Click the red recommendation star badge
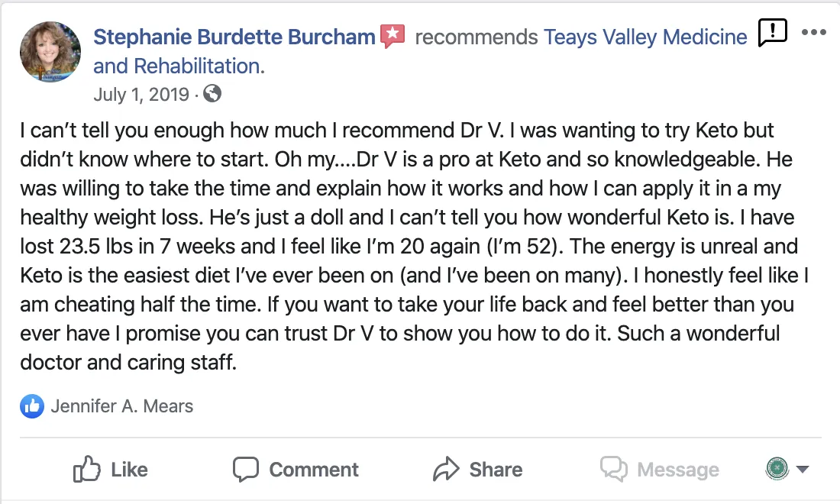 click(x=393, y=36)
